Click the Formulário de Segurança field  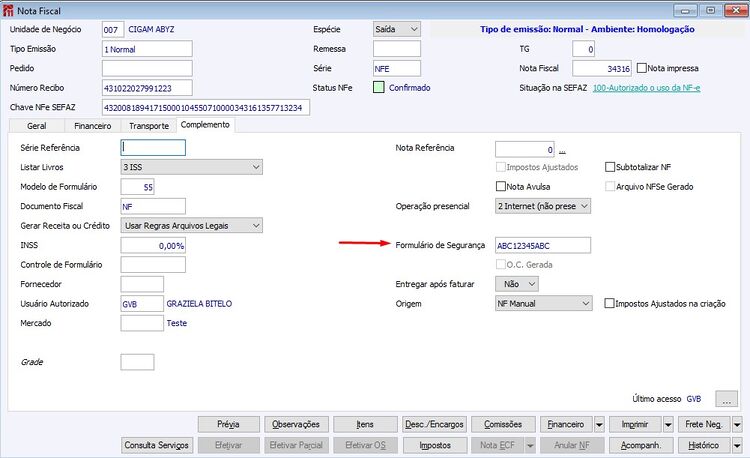(x=543, y=245)
